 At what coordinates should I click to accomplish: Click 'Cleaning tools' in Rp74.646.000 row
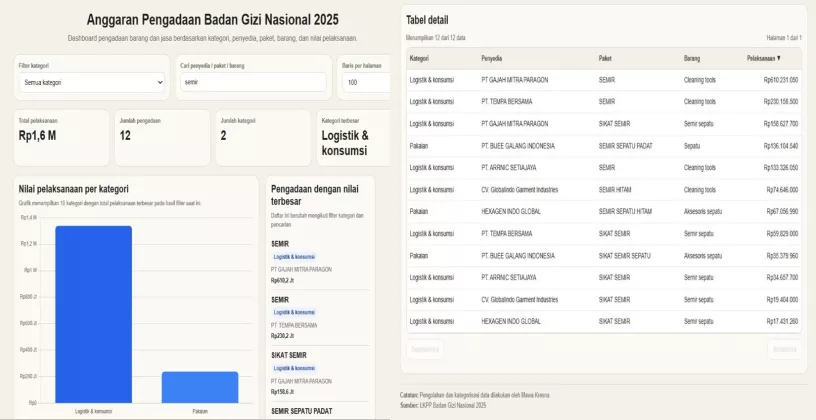click(x=699, y=190)
